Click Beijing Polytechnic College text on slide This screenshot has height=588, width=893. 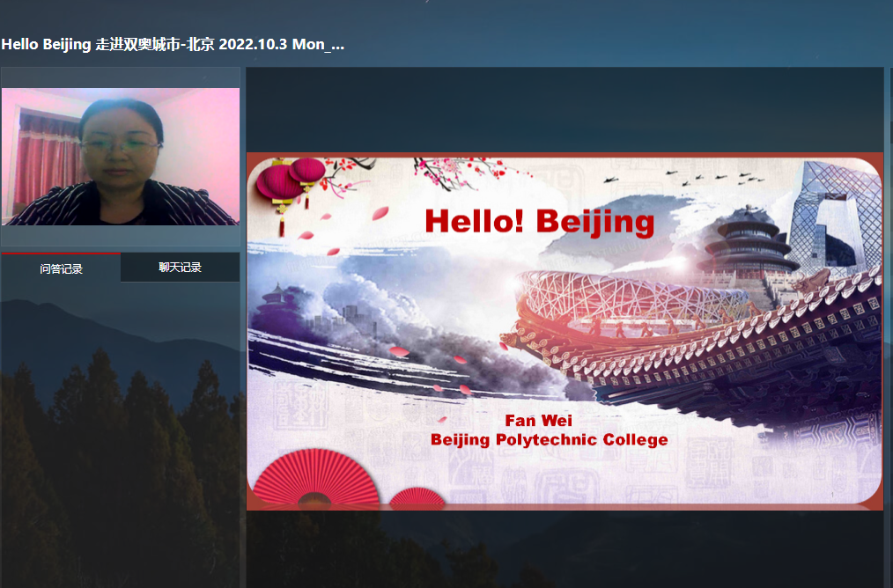tap(549, 440)
